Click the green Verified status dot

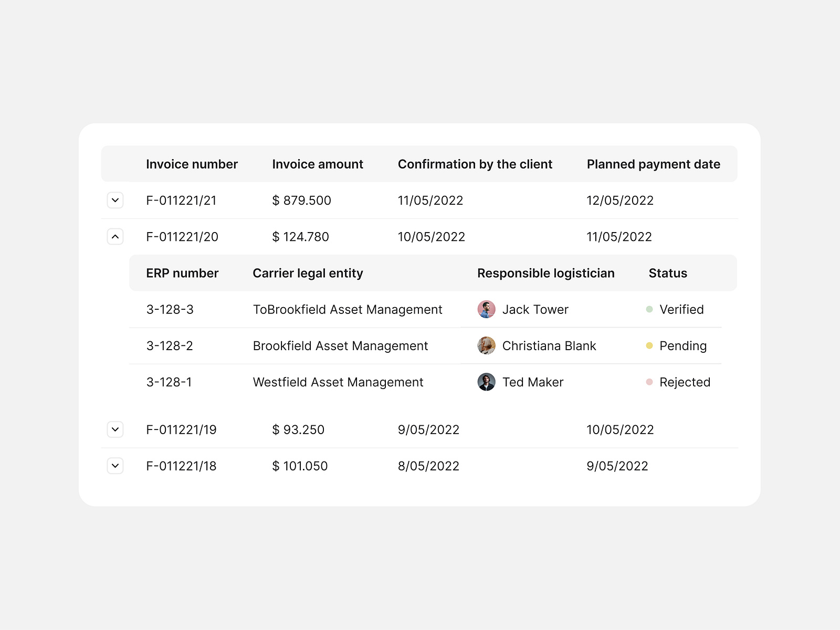coord(649,309)
